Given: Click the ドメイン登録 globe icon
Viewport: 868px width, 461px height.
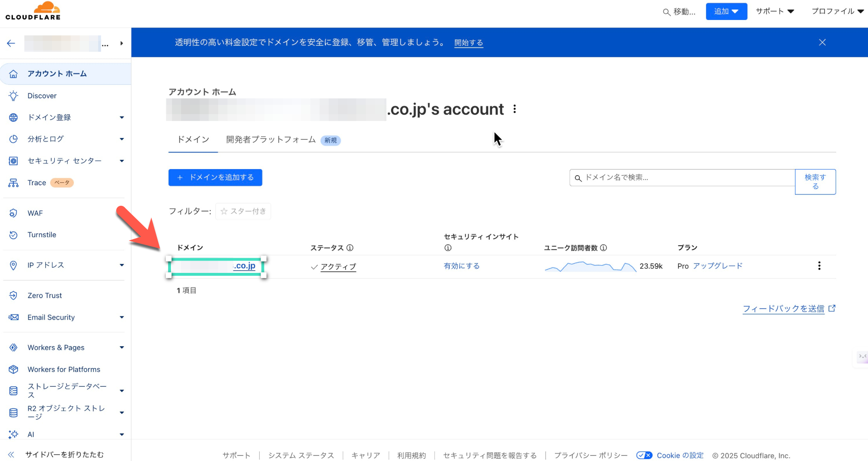Looking at the screenshot, I should point(13,117).
